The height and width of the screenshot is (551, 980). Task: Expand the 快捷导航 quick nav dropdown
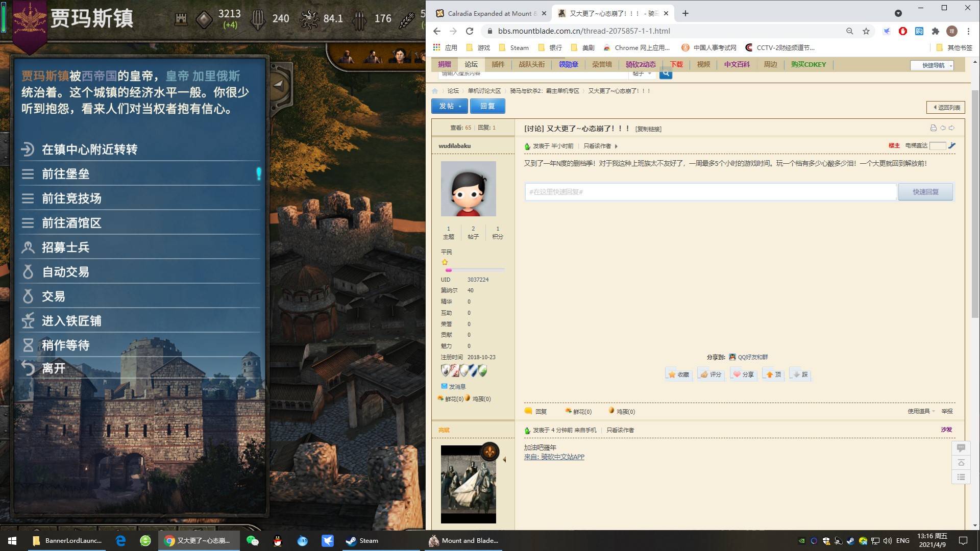(x=932, y=65)
